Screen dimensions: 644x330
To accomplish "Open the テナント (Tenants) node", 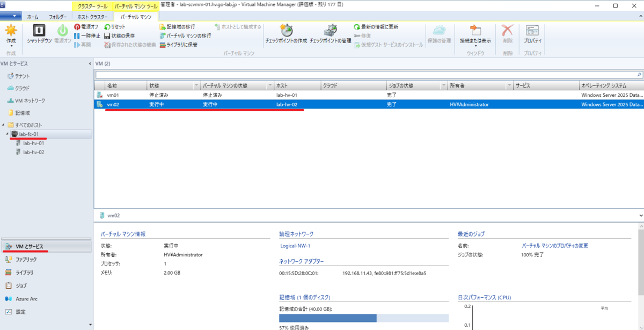I will pos(19,76).
